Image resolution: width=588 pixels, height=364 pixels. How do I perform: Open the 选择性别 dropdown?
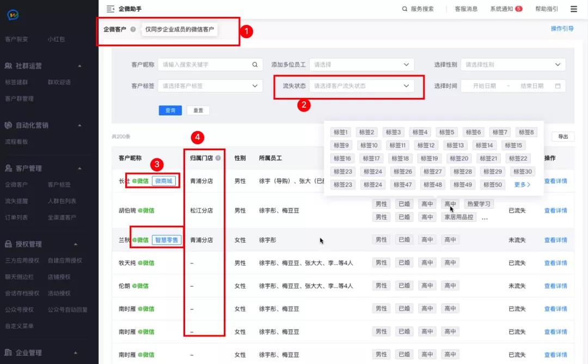pyautogui.click(x=512, y=64)
